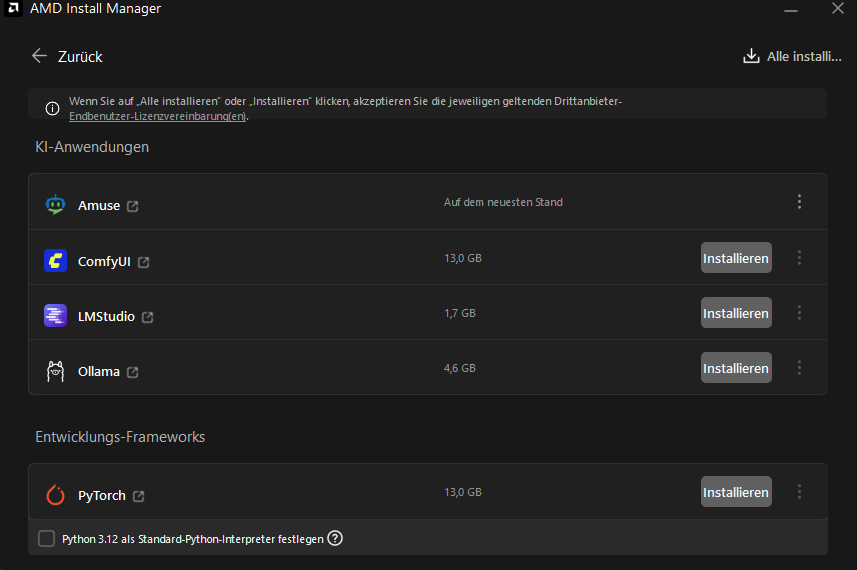Screen dimensions: 857x570
Task: Click the Ollama application name
Action: pos(99,372)
